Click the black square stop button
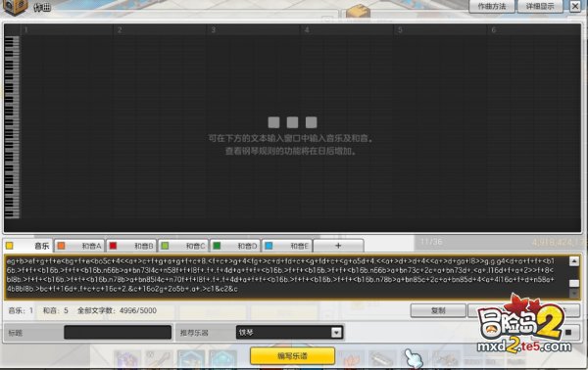Screen dimensions: 588x370 (568, 332)
